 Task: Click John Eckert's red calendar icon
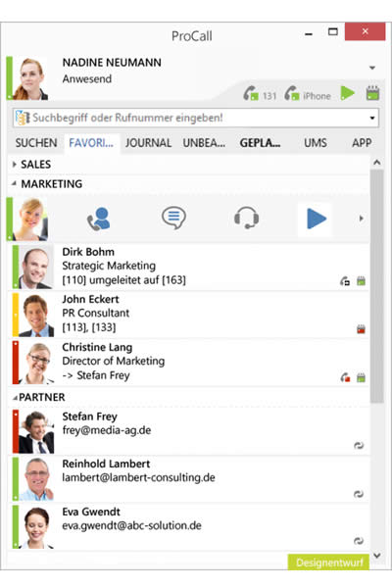(x=361, y=329)
